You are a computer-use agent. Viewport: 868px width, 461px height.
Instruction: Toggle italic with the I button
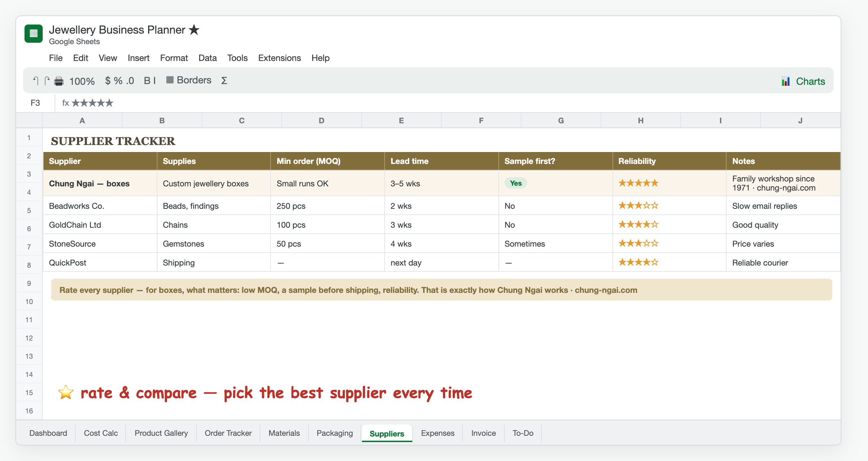click(154, 81)
